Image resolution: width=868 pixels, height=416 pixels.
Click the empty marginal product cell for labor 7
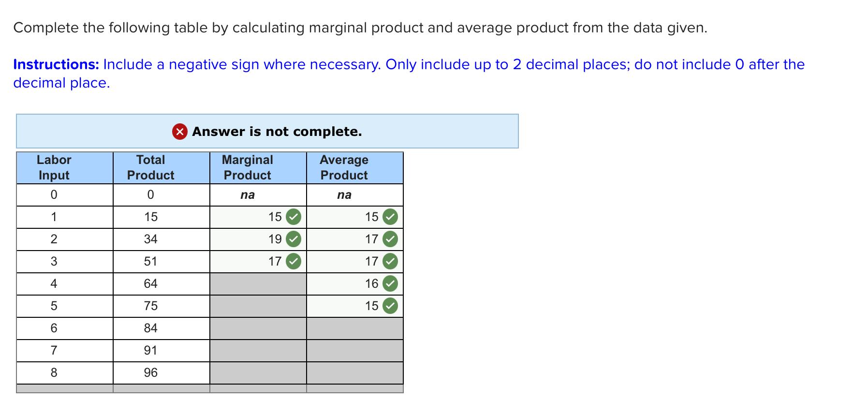(258, 350)
